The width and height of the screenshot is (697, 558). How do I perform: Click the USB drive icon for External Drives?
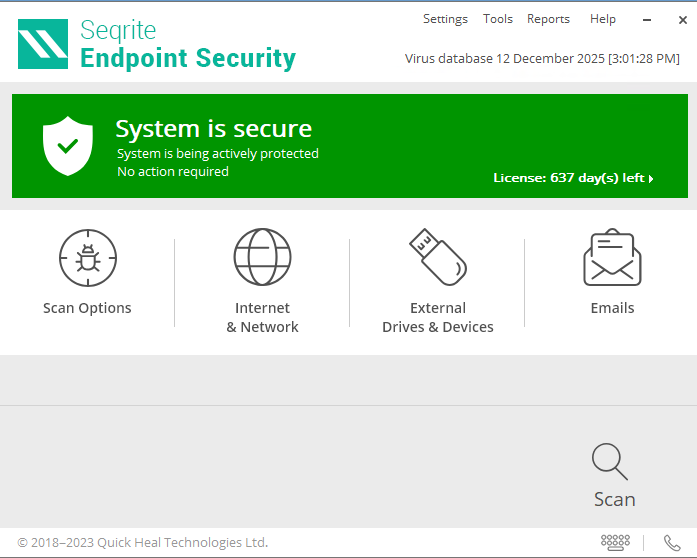(x=437, y=257)
